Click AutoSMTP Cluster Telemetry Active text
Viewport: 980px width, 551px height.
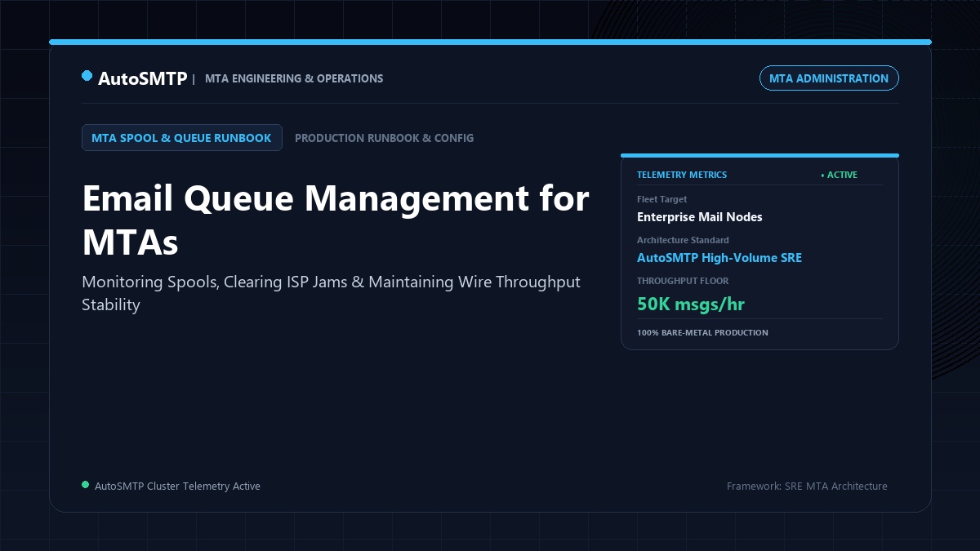coord(177,487)
